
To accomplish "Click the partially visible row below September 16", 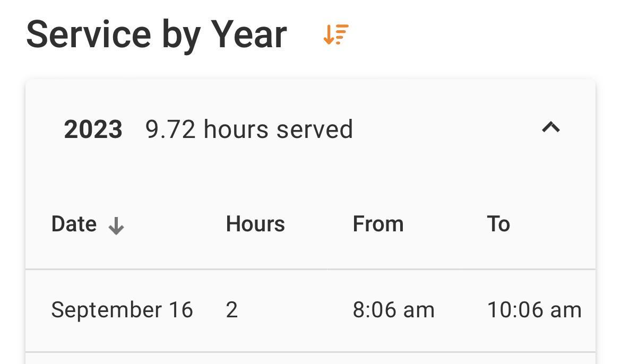I will coord(310,358).
